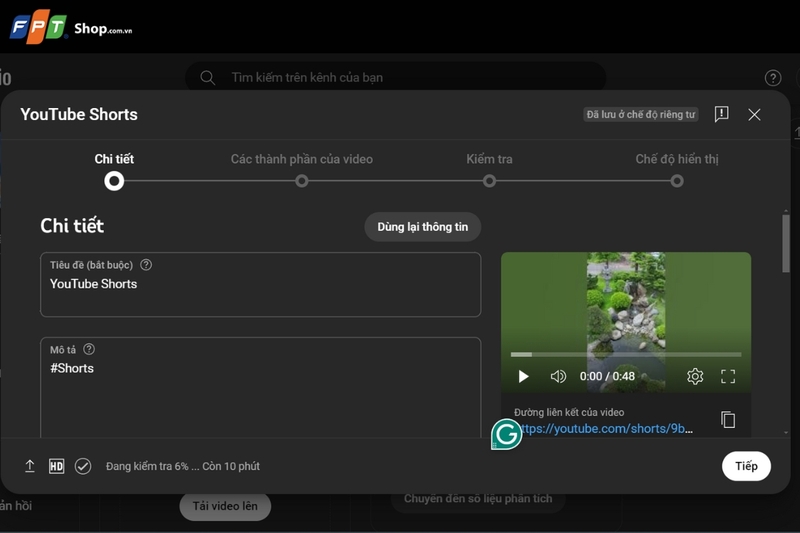Open the help question mark icon
This screenshot has height=533, width=800.
click(772, 78)
